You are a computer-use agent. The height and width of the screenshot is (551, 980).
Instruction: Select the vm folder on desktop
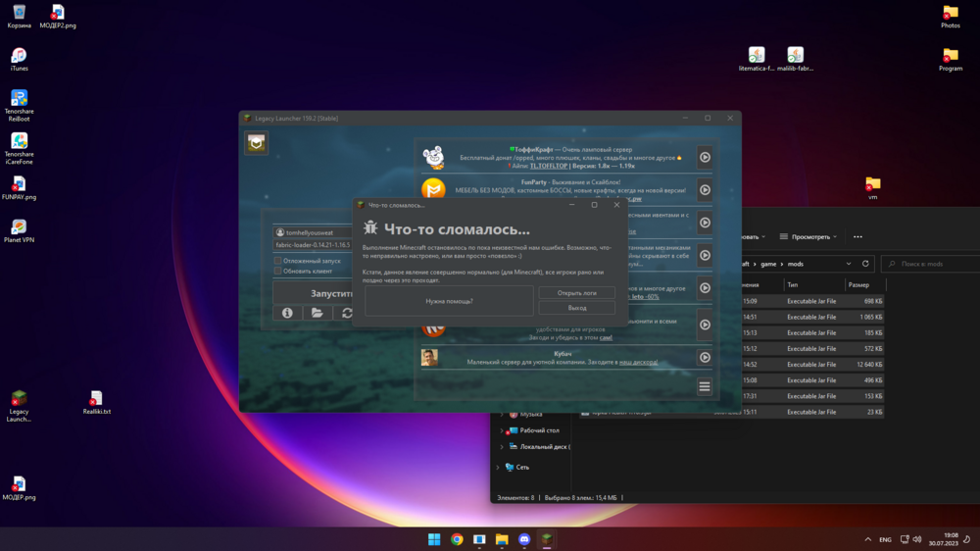coord(872,187)
